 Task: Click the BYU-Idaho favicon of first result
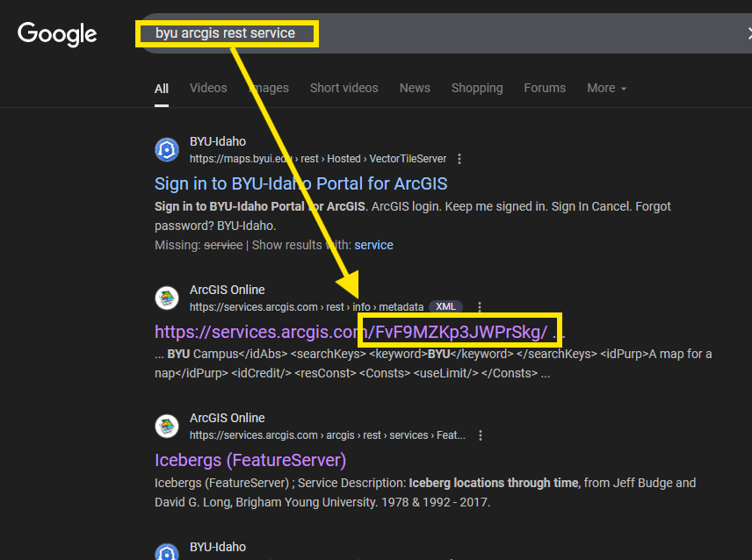coord(167,150)
